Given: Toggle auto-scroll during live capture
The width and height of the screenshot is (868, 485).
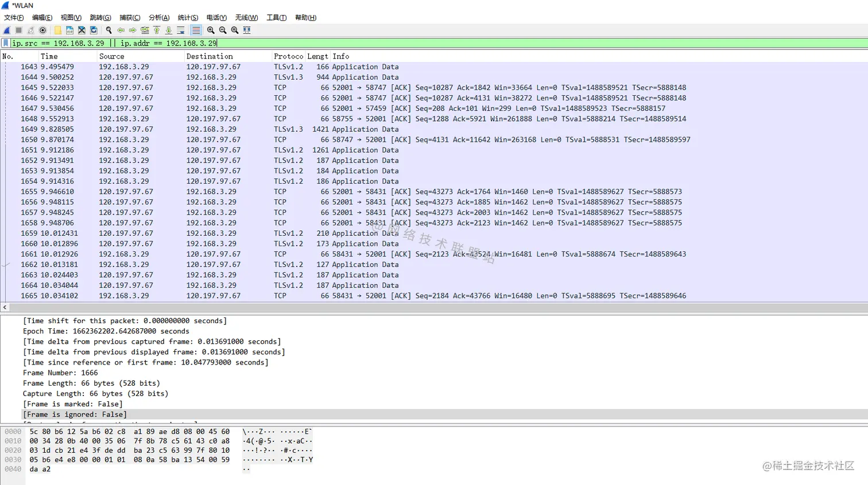Looking at the screenshot, I should click(181, 30).
